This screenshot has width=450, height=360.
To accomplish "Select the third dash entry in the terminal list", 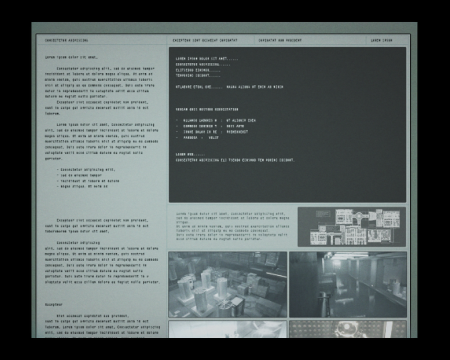I will (x=212, y=132).
